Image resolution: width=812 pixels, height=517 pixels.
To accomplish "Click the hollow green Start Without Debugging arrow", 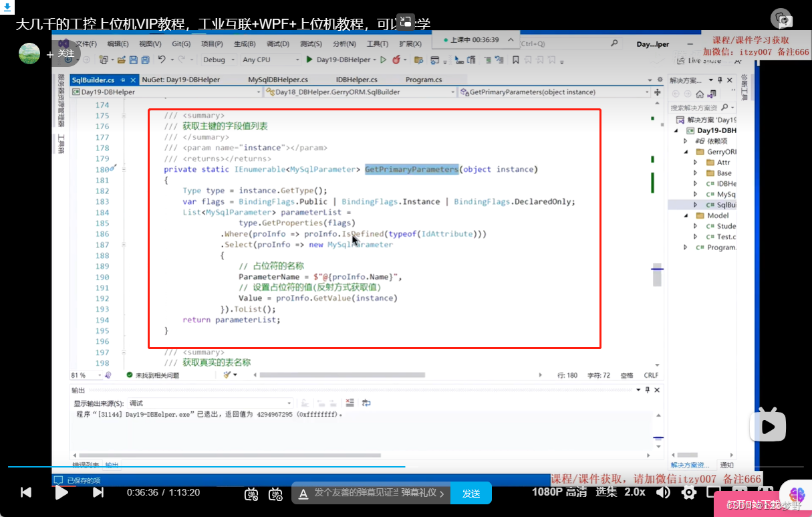I will pyautogui.click(x=384, y=60).
